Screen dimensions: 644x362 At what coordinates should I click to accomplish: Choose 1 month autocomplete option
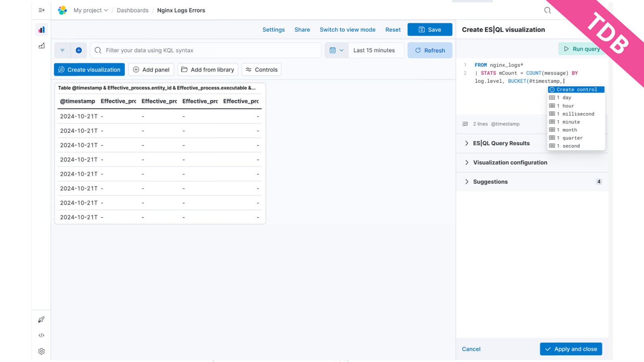(x=576, y=130)
